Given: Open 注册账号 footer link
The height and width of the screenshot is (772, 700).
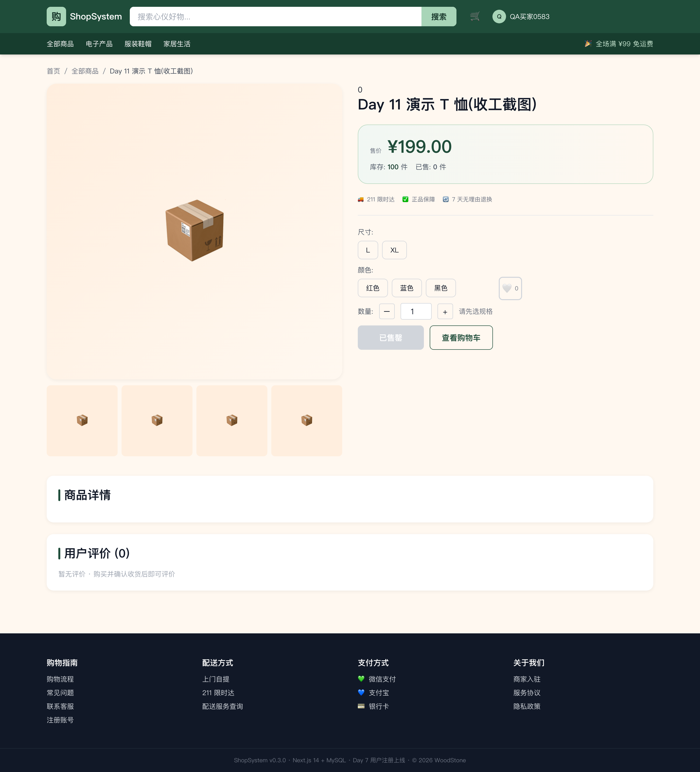Looking at the screenshot, I should click(x=60, y=720).
